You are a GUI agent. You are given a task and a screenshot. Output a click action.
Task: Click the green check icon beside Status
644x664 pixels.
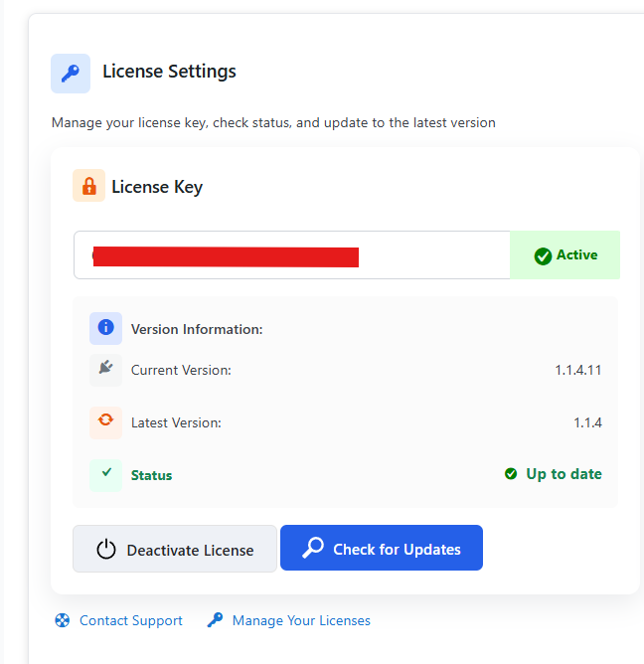[x=106, y=472]
